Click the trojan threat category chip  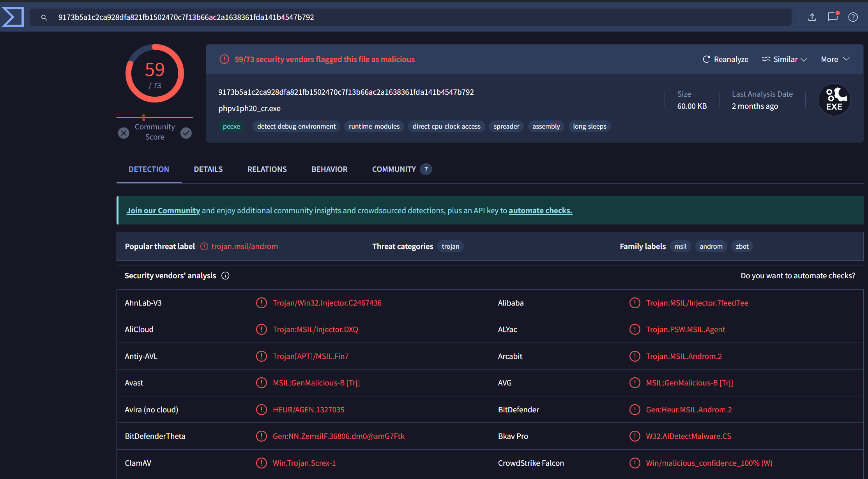451,246
